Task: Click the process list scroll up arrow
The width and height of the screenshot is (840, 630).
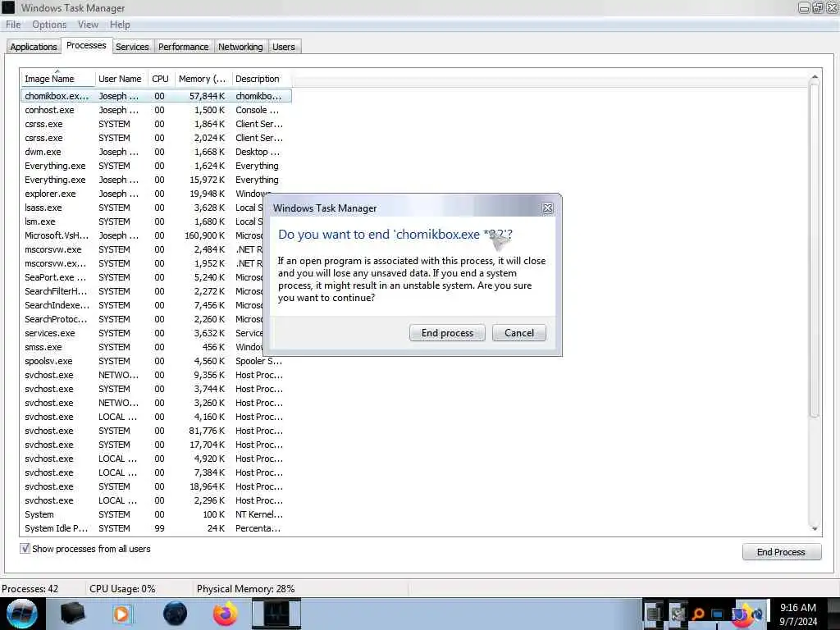Action: pos(815,78)
